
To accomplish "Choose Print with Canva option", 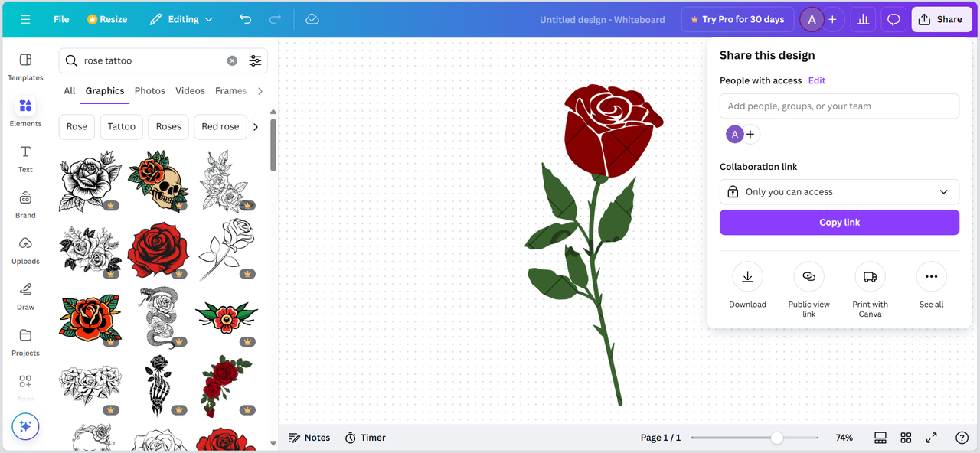I will 870,289.
